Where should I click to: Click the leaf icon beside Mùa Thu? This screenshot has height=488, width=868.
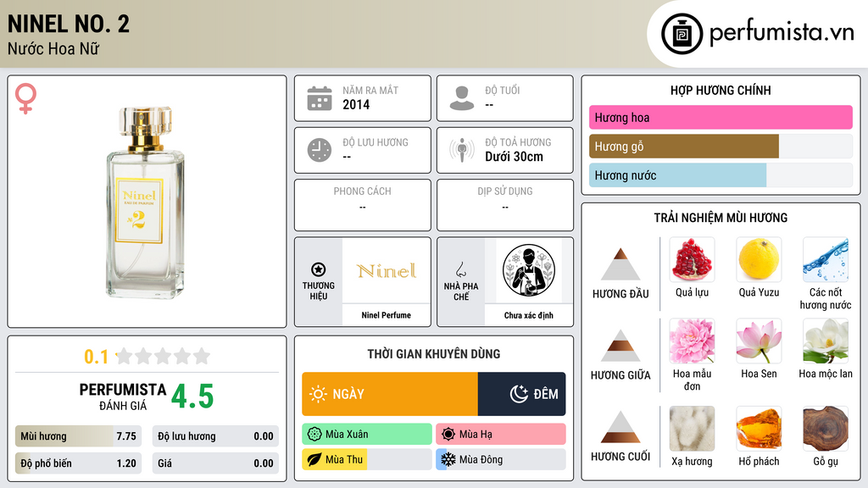coord(314,459)
